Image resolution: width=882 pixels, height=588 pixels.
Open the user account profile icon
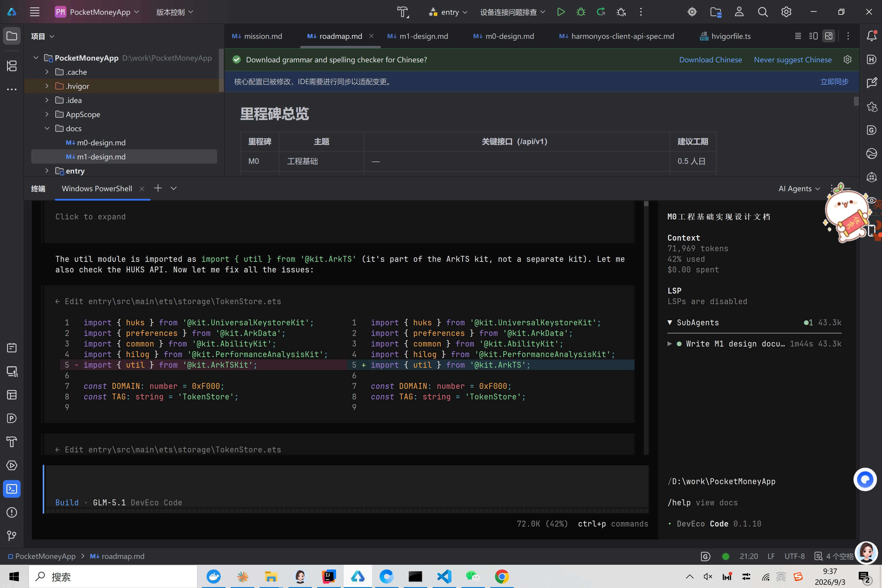(x=739, y=12)
